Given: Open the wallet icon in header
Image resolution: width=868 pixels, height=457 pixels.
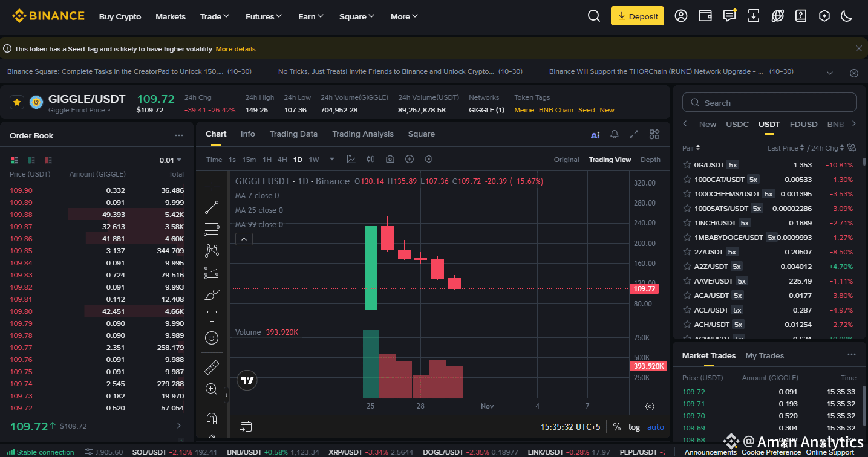Looking at the screenshot, I should click(x=705, y=16).
